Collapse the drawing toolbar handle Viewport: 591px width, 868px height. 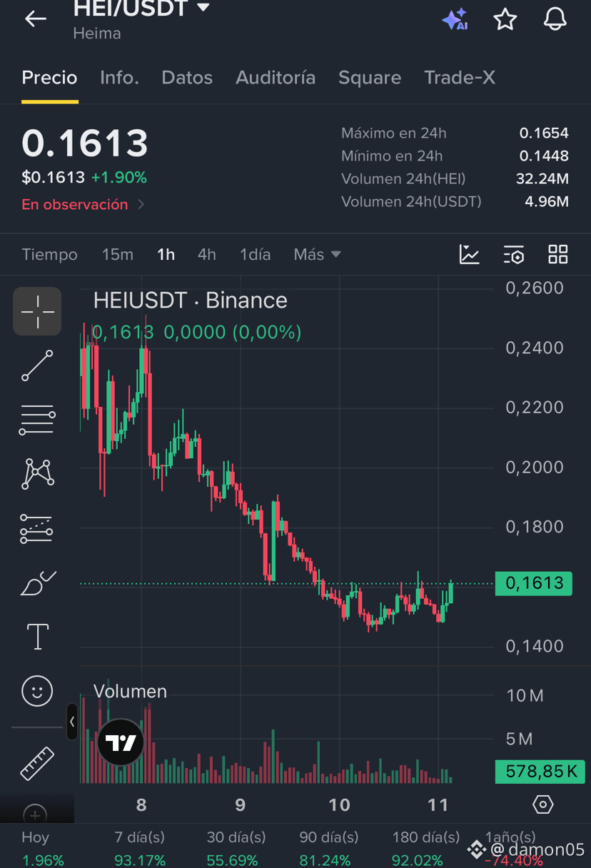click(72, 722)
